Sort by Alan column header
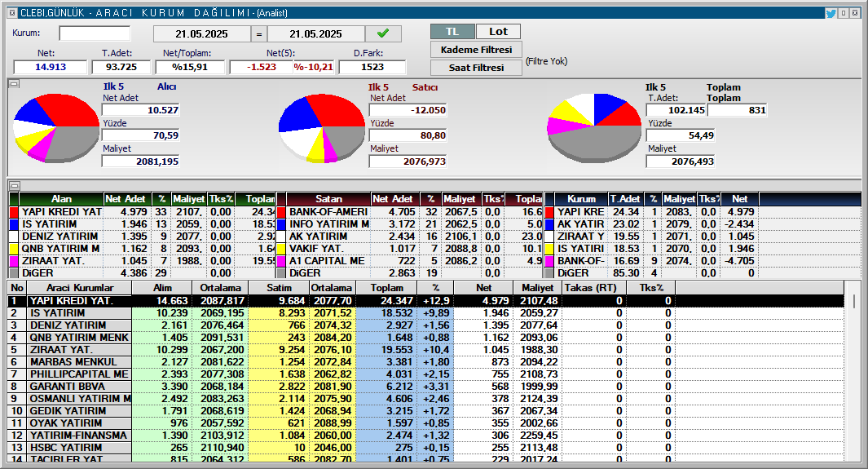Screen dimensions: 868x469 pos(61,199)
